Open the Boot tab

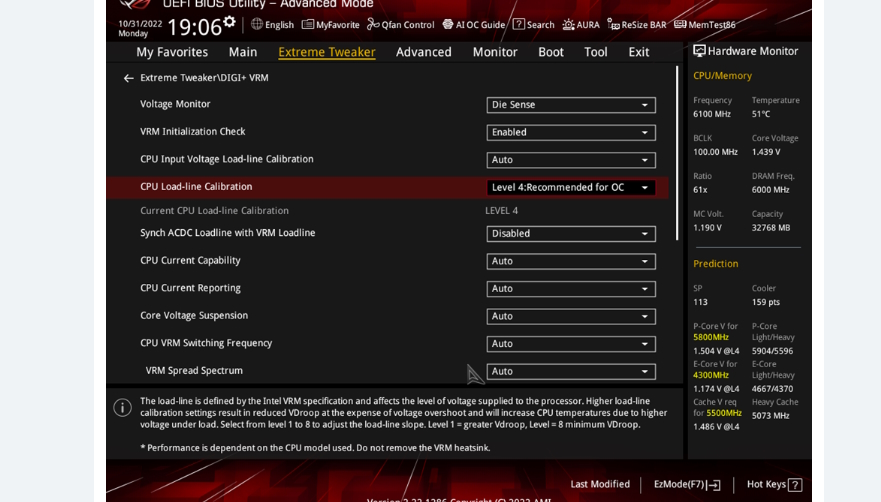point(551,52)
